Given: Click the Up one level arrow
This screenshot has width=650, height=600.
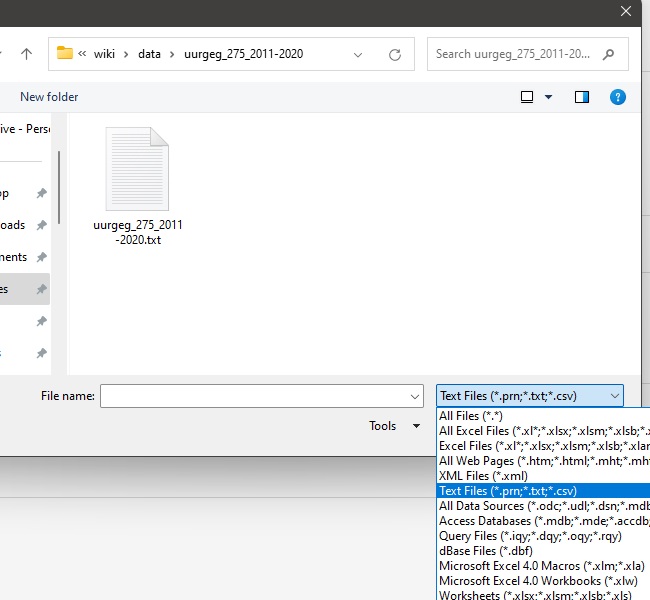Looking at the screenshot, I should point(26,54).
